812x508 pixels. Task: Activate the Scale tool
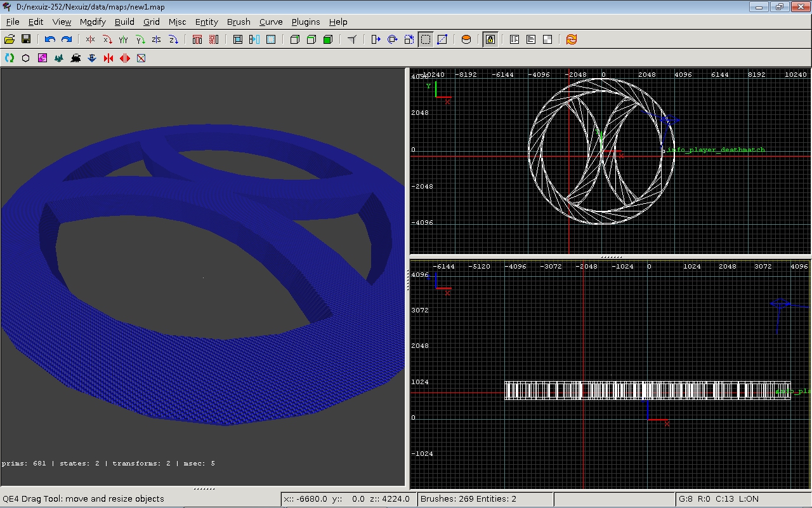409,39
